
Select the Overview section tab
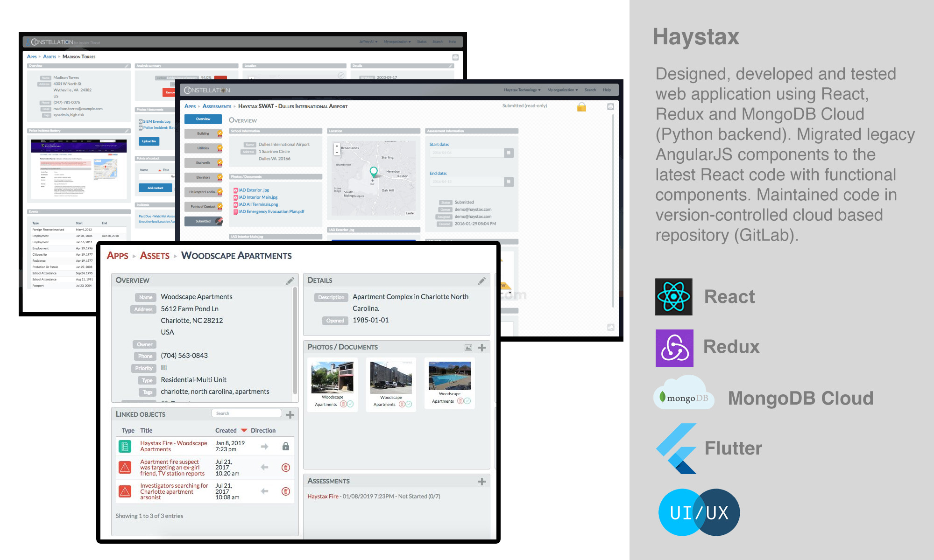click(x=203, y=119)
